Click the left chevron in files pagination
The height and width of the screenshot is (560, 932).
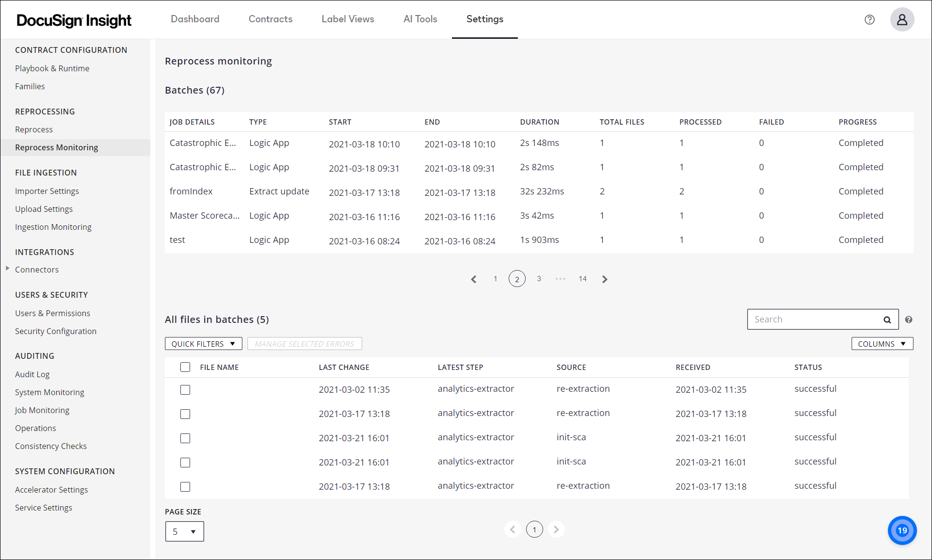click(x=513, y=529)
